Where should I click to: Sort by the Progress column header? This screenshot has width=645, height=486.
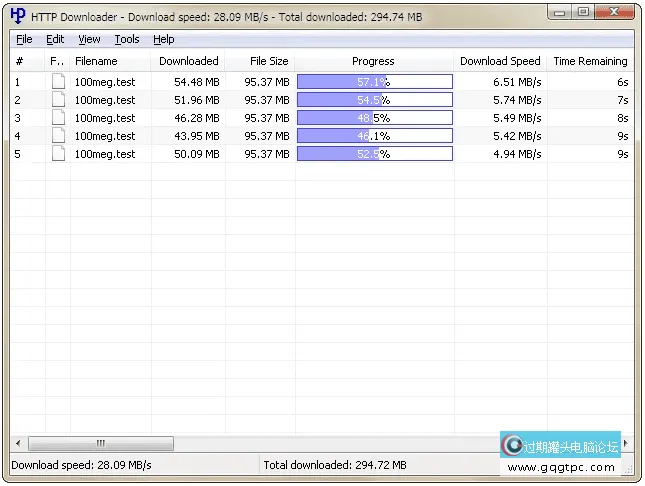(374, 61)
